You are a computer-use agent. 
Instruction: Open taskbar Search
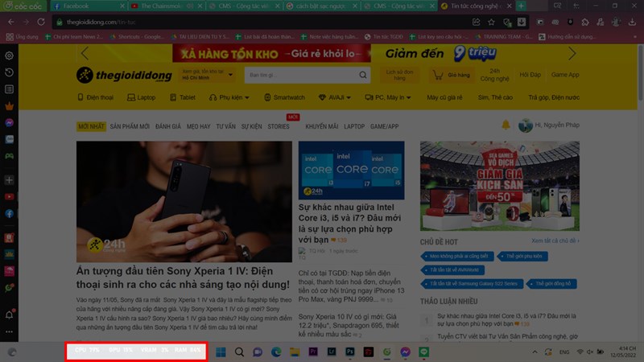coord(239,352)
